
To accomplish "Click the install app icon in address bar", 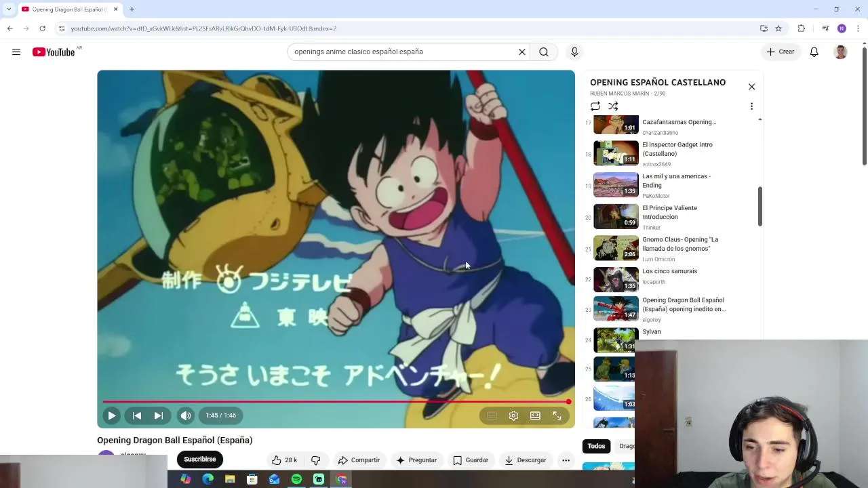I will pyautogui.click(x=764, y=28).
